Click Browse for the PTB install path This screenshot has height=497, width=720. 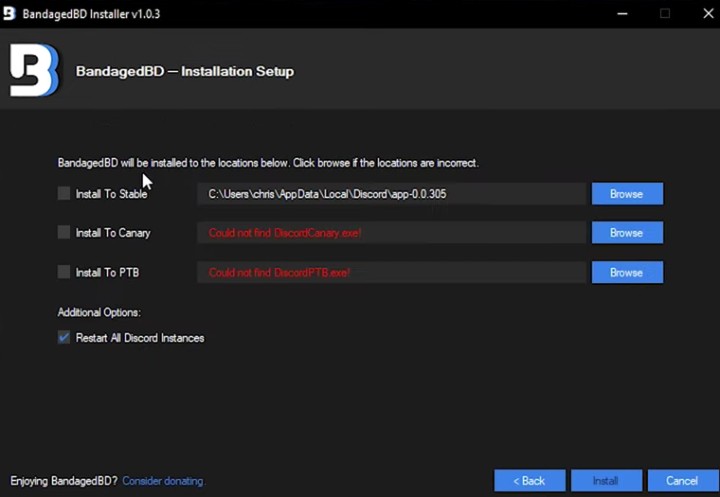(x=627, y=272)
